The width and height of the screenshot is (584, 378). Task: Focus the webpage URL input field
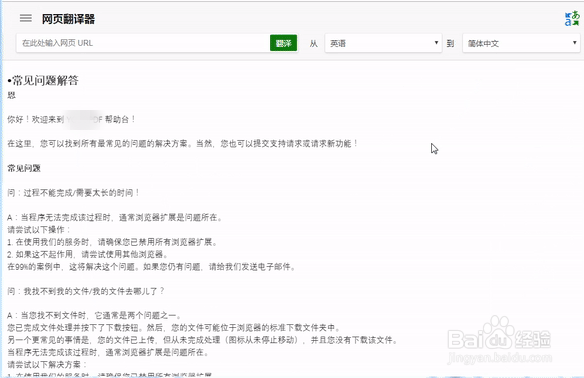[x=143, y=43]
